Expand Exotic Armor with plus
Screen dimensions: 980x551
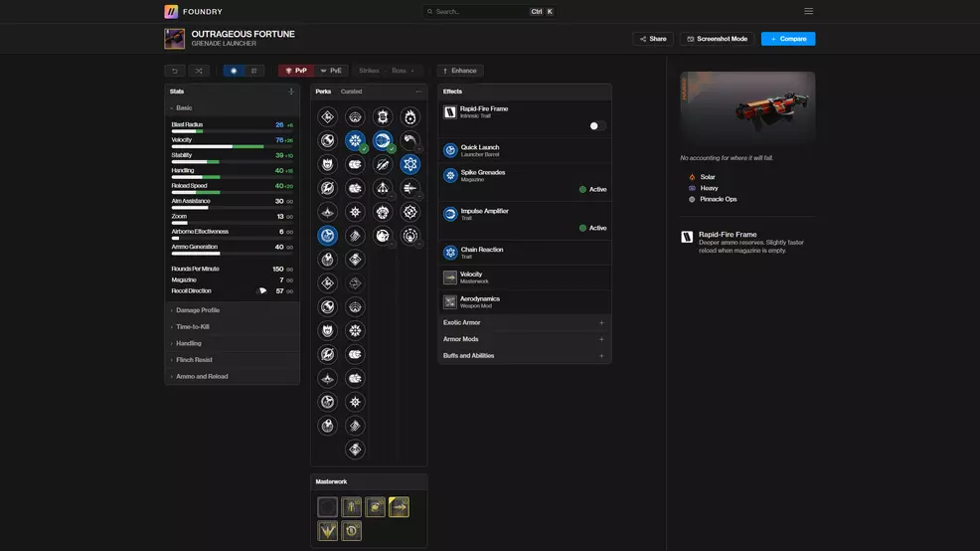pos(601,322)
